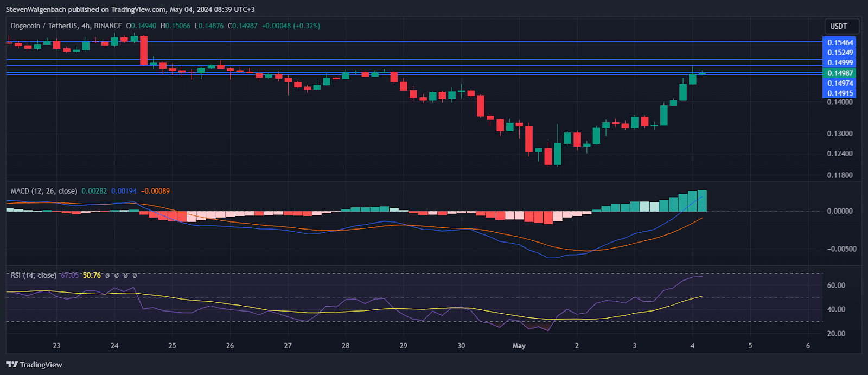Click the -0.00500 MACD axis label
This screenshot has width=868, height=375.
click(840, 249)
